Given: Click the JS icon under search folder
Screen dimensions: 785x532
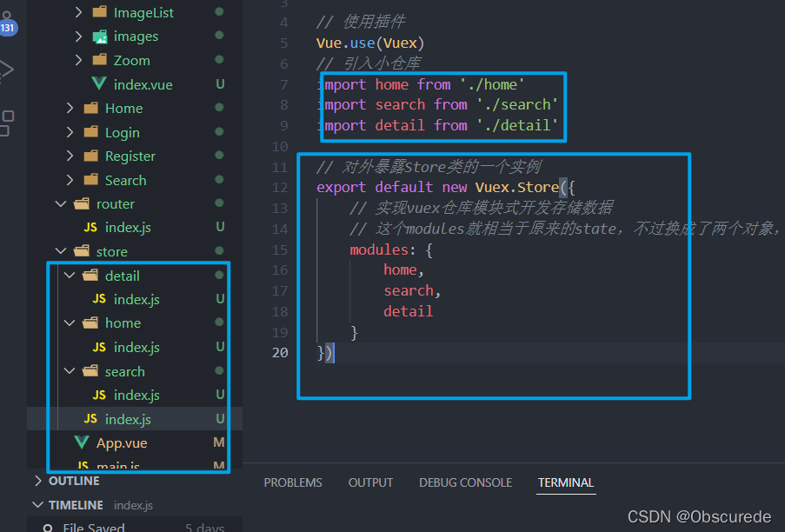Looking at the screenshot, I should coord(99,396).
